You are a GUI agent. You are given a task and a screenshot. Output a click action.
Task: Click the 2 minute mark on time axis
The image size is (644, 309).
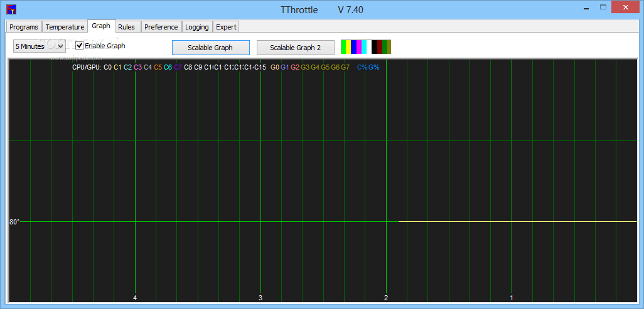click(385, 298)
